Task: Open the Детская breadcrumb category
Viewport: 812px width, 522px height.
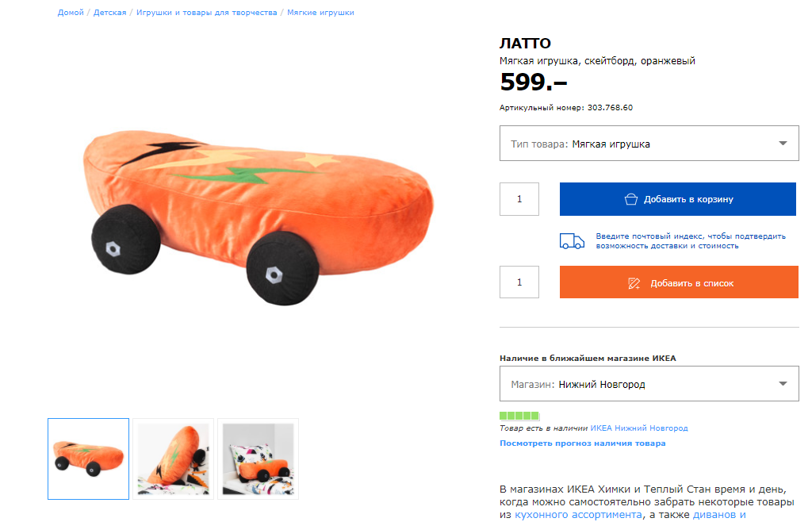Action: (109, 13)
